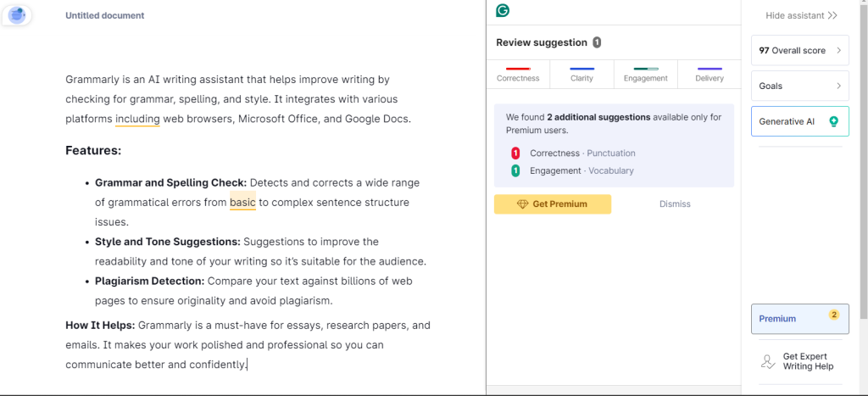Click the double-chevron beside Hide assistant

[x=832, y=15]
